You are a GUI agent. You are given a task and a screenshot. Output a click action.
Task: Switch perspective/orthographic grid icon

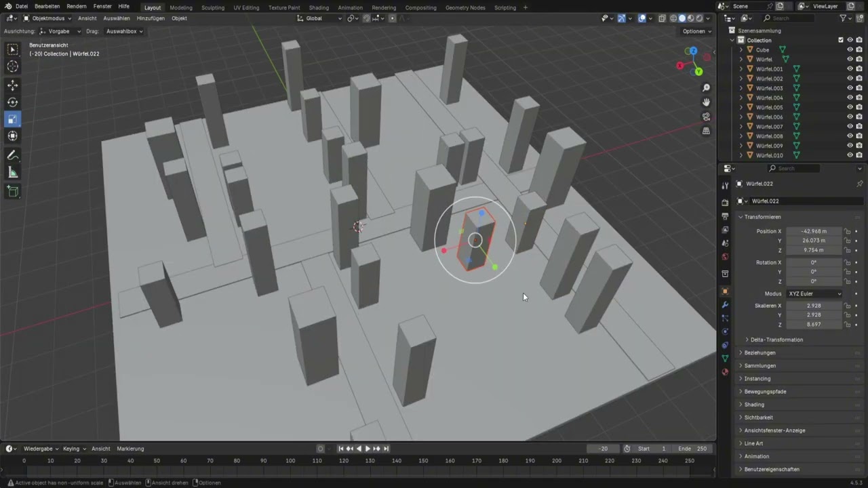[x=706, y=131]
